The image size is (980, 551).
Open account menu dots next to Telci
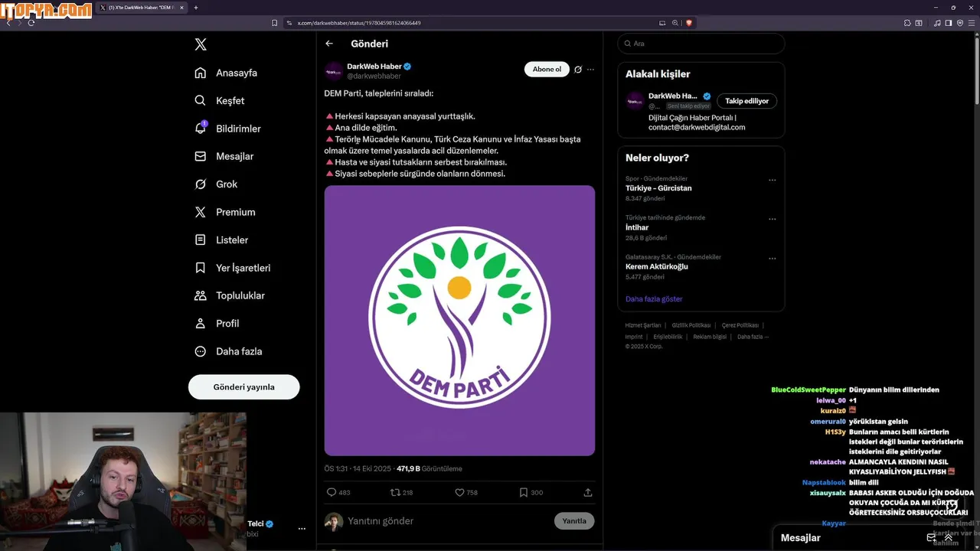[302, 529]
